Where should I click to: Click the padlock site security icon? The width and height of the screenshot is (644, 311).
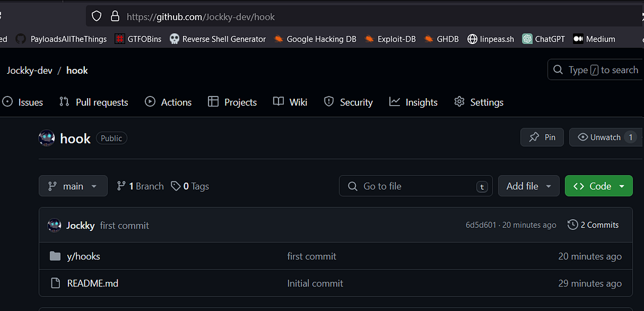click(x=115, y=16)
